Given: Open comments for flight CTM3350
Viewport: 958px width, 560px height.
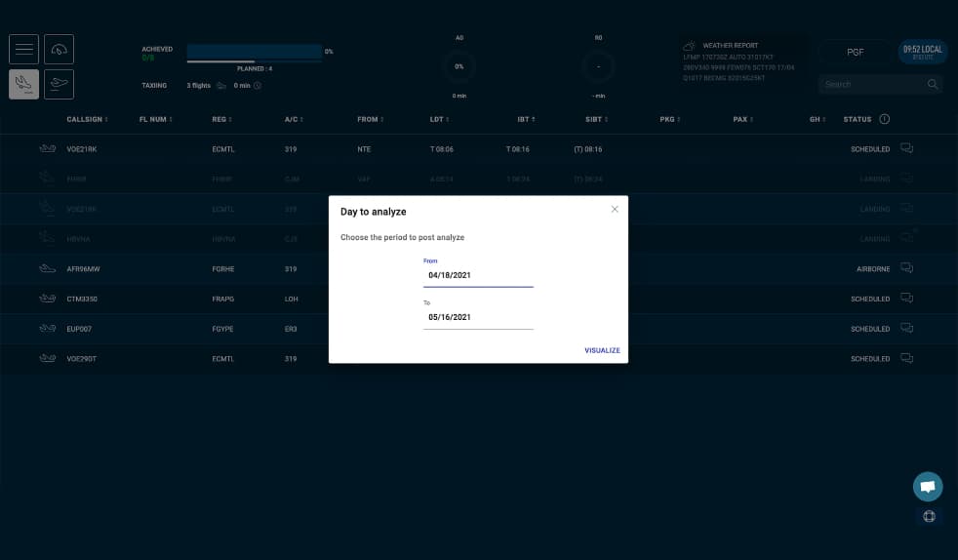Looking at the screenshot, I should (906, 298).
